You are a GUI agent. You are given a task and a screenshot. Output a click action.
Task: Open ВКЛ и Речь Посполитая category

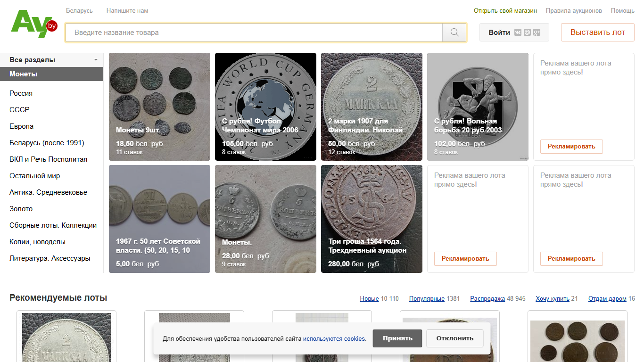(48, 159)
